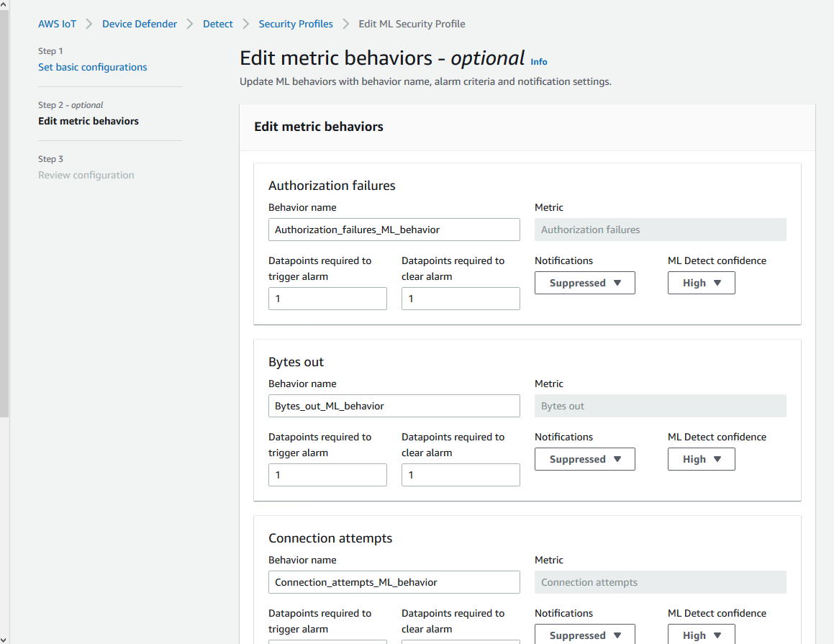Screen dimensions: 834x644
Task: Edit the Authorization_failures_ML_behavior name field
Action: 394,229
